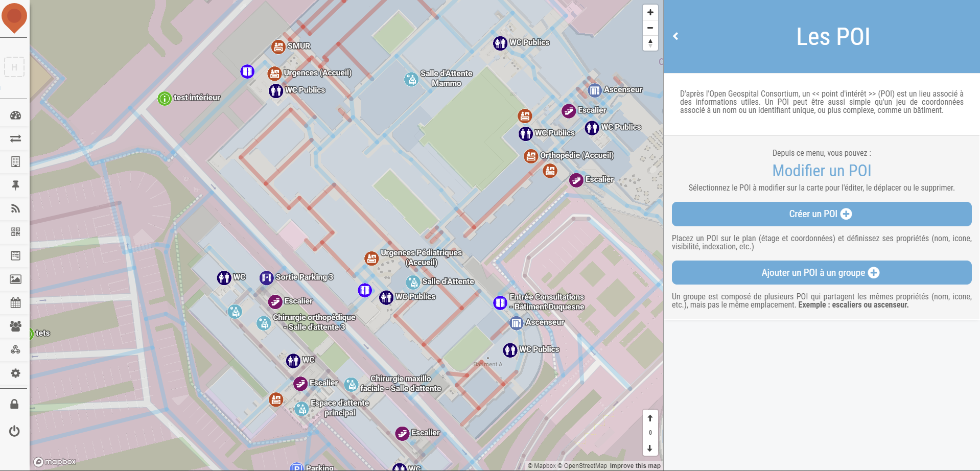Click the Créer un POI button

822,214
